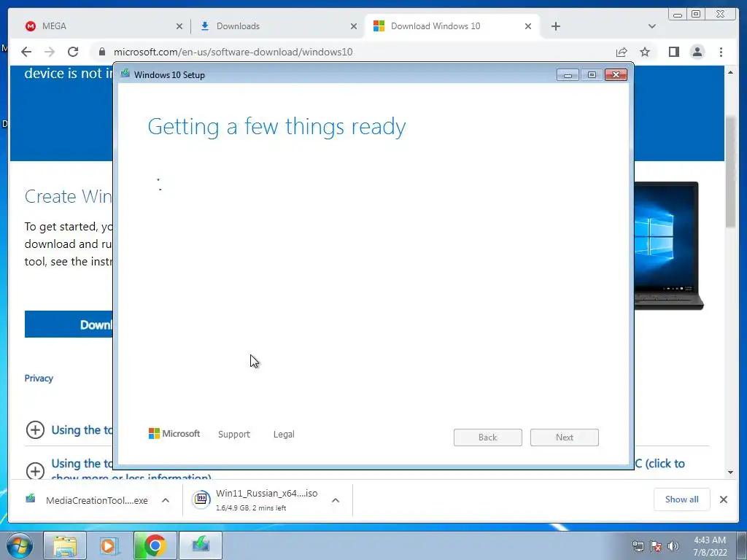Switch to Windows Setup taskbar icon
Viewport: 747px width, 560px height.
(201, 545)
